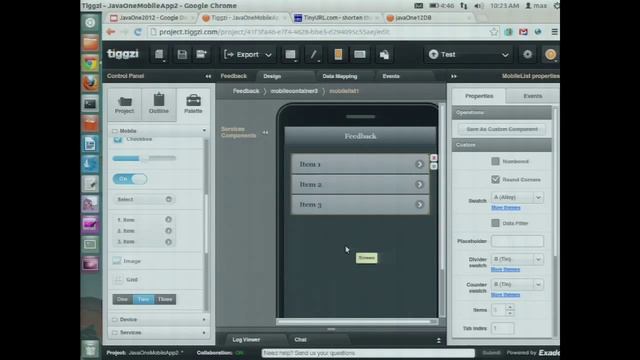The height and width of the screenshot is (360, 640).
Task: Open the Divider swatch dropdown
Action: (x=517, y=259)
